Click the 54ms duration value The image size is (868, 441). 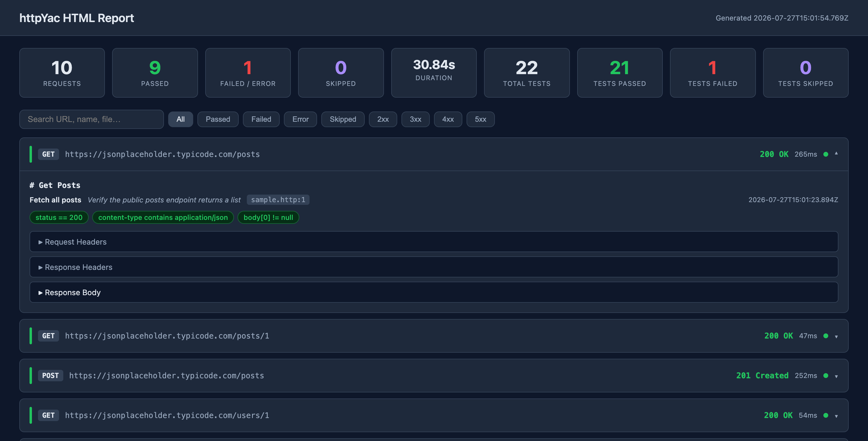[808, 415]
